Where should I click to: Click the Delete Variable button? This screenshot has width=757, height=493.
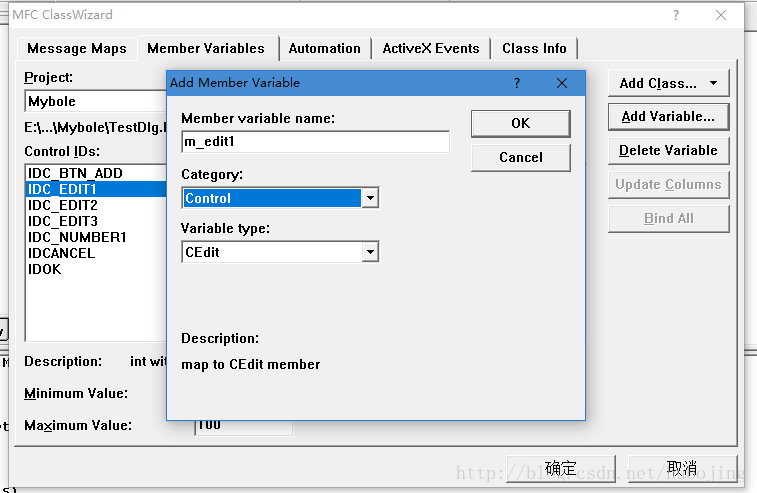pos(668,150)
